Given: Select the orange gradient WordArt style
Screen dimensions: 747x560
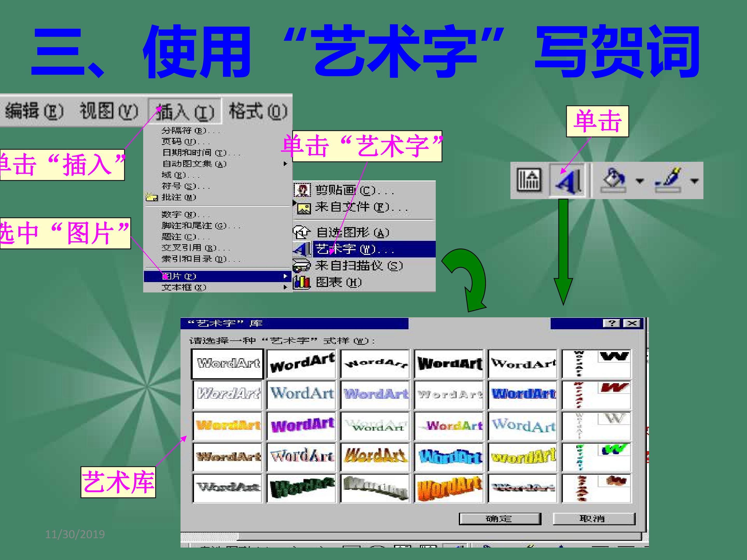Looking at the screenshot, I should pos(228,425).
